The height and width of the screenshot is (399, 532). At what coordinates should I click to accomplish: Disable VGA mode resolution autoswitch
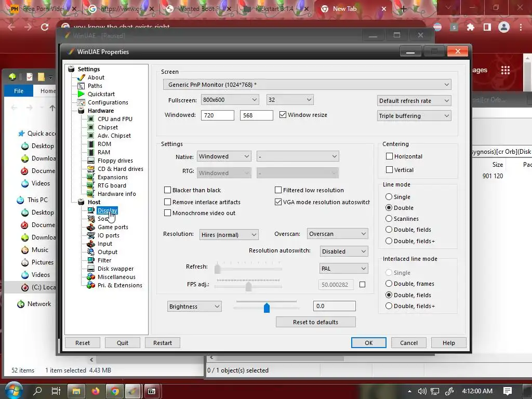[x=278, y=202]
